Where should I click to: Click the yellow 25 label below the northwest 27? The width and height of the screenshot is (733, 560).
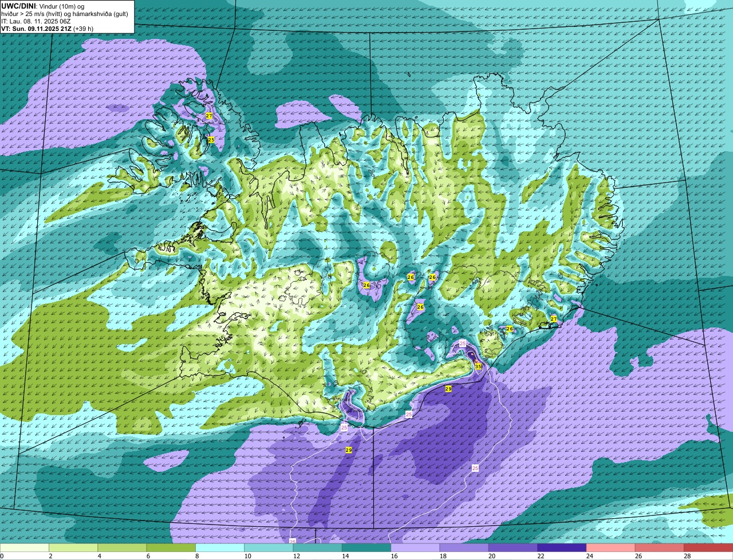coord(211,140)
